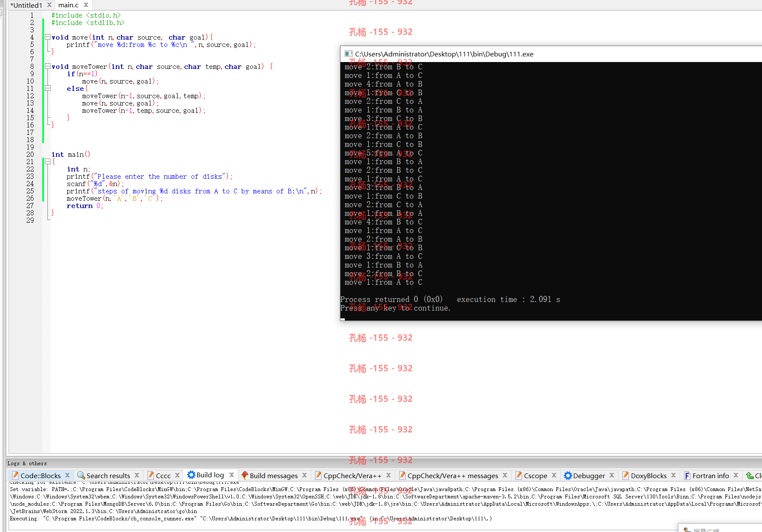
Task: Collapse the main function fold at line 21
Action: pyautogui.click(x=47, y=162)
